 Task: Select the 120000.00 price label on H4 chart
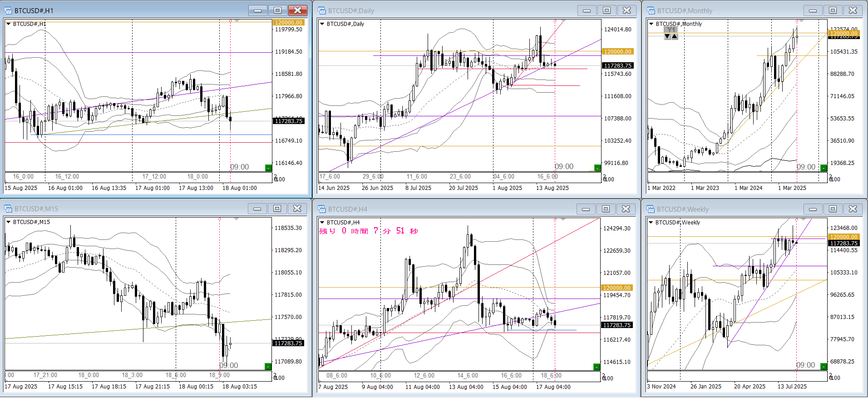point(616,288)
